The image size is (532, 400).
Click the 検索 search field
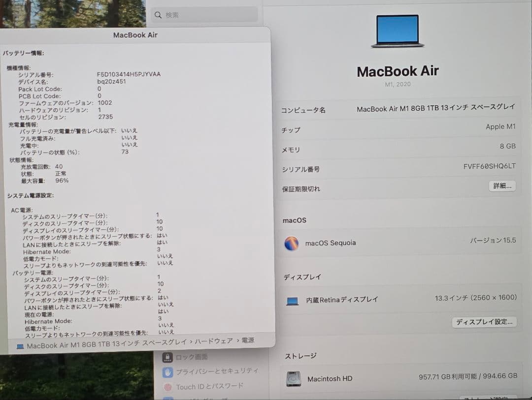pos(204,15)
